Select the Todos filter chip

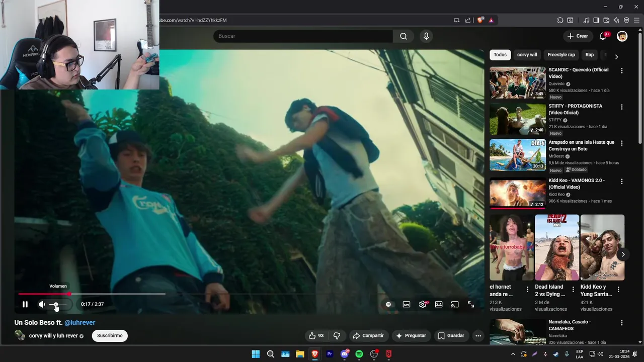[500, 55]
